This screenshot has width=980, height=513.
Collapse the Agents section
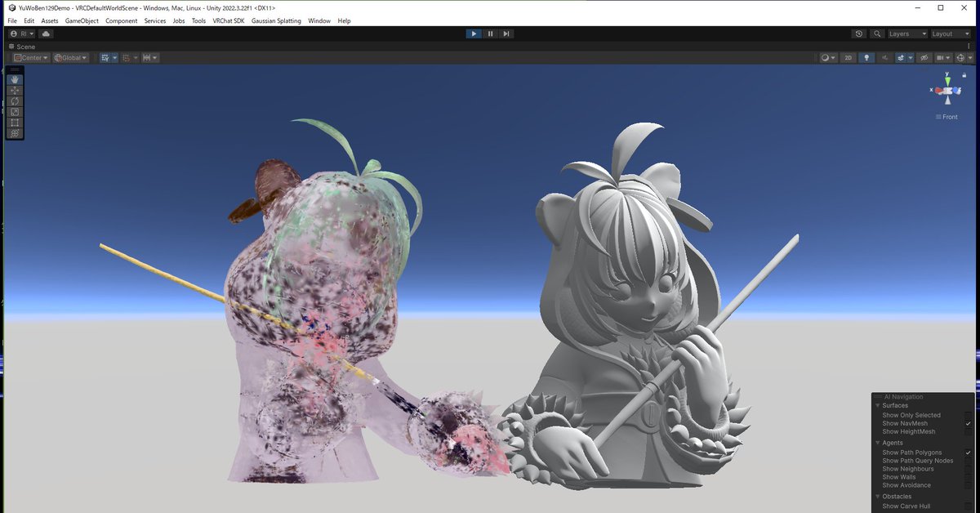(x=878, y=443)
